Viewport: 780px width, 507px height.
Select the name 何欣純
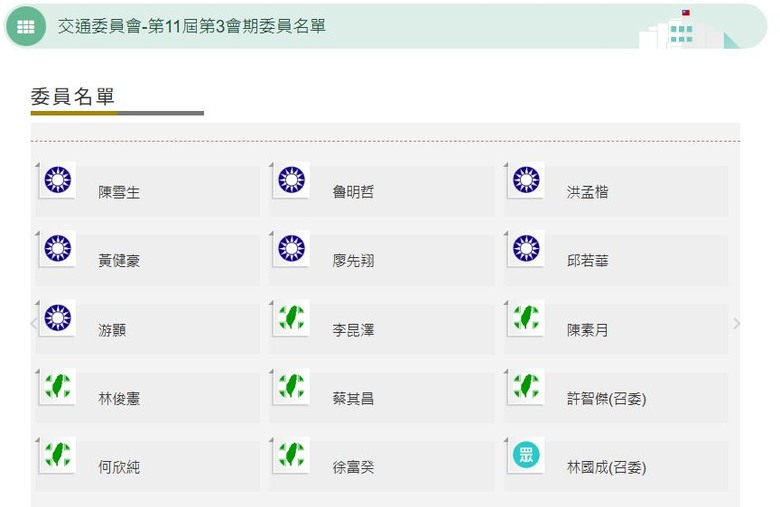(x=119, y=467)
